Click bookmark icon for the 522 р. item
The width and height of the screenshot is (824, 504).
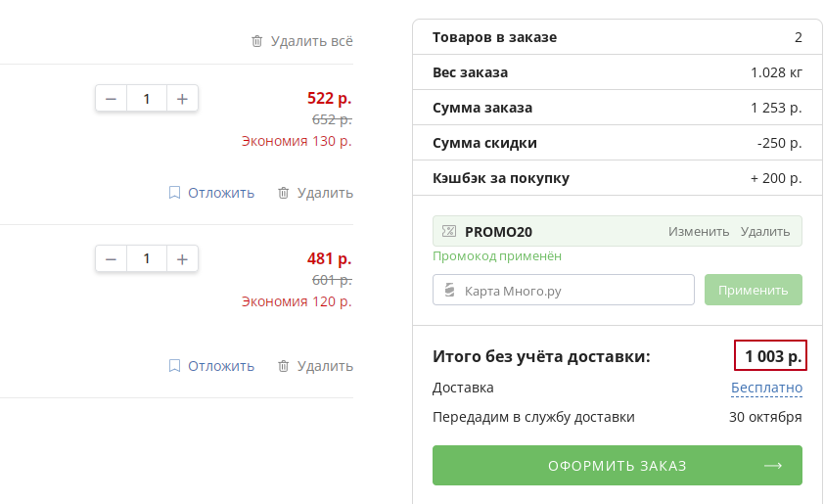[x=174, y=193]
